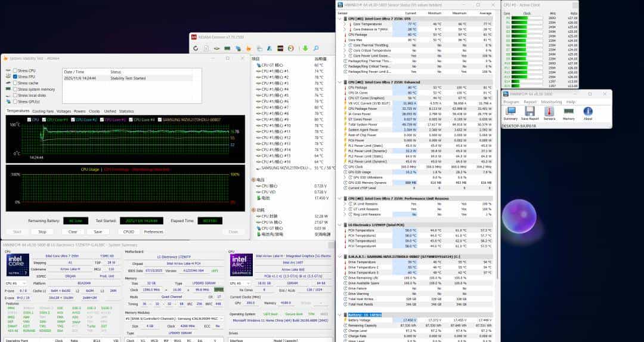Select the stability test log entry row

[x=119, y=78]
